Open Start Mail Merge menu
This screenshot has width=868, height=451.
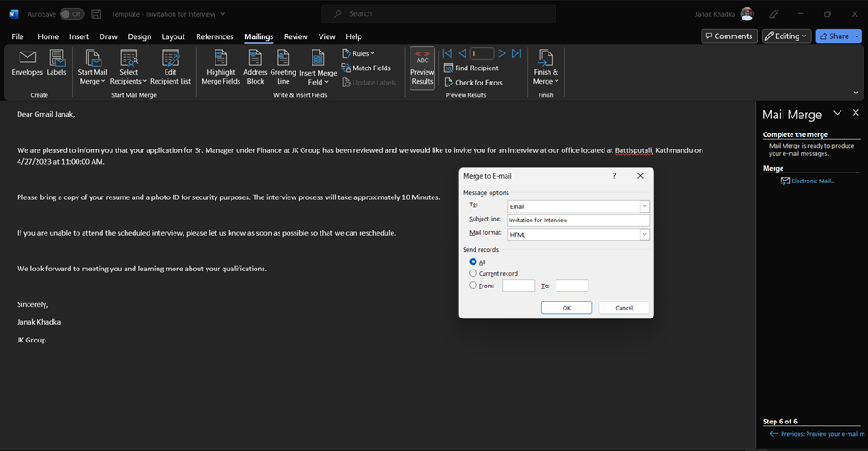tap(93, 67)
